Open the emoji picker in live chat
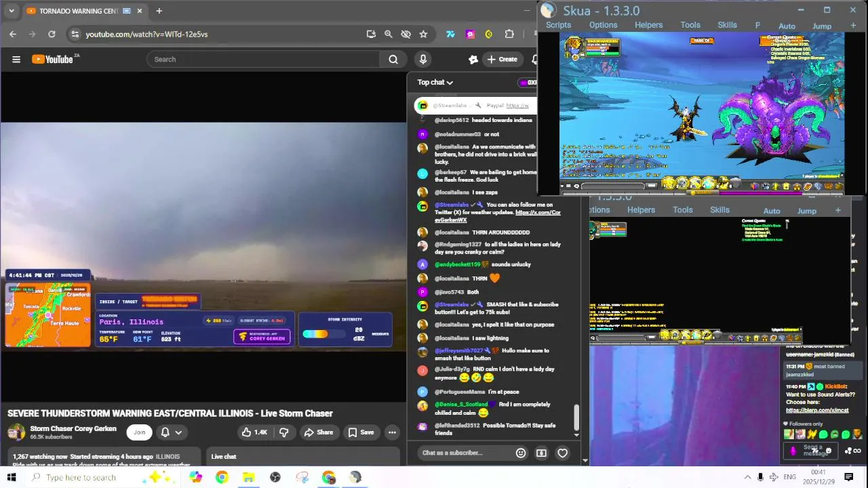Image resolution: width=868 pixels, height=488 pixels. [521, 453]
